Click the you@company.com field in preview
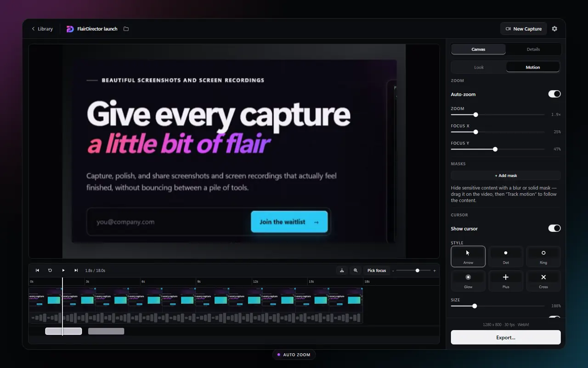 tap(168, 222)
